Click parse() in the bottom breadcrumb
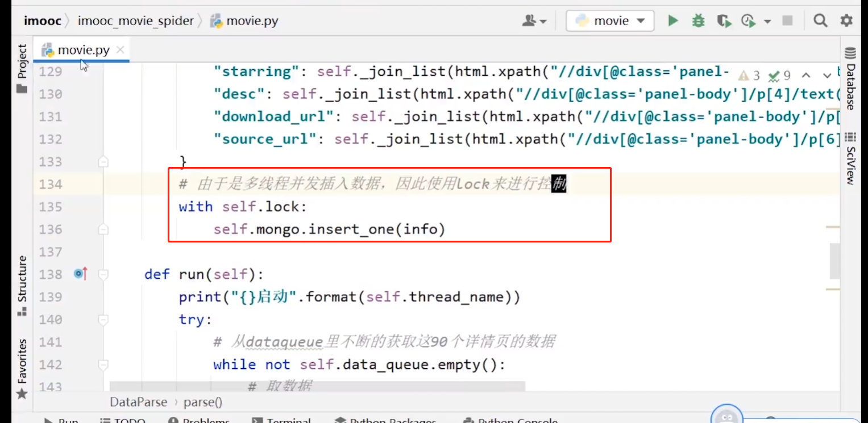 click(x=203, y=402)
